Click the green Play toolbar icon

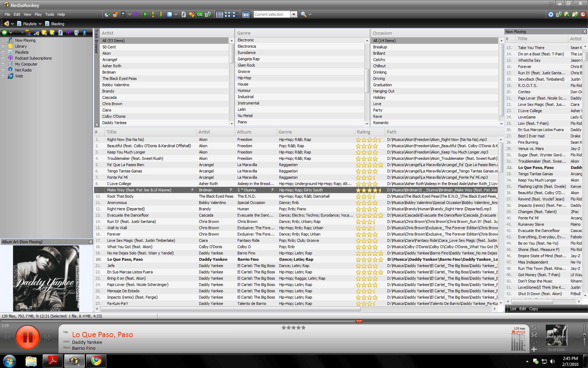click(x=145, y=14)
